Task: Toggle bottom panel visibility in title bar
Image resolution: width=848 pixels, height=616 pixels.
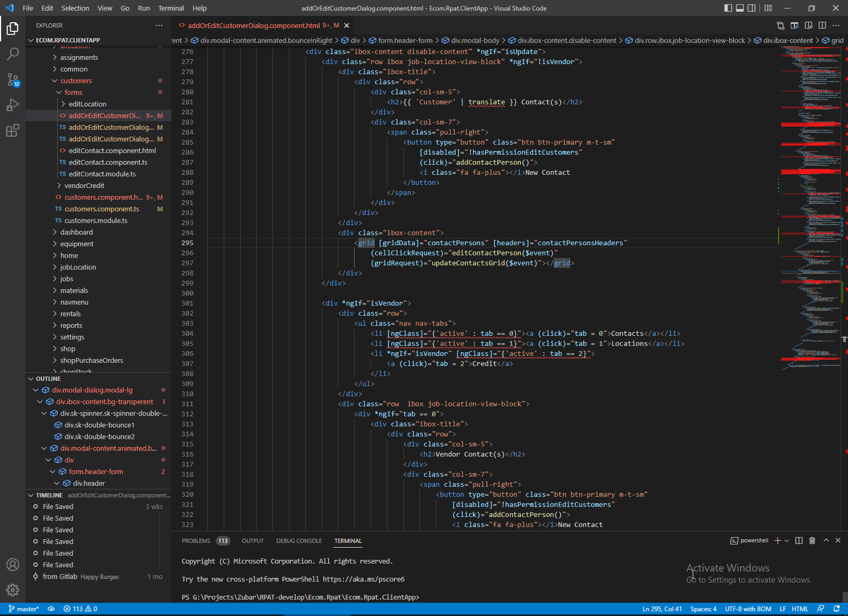Action: click(740, 8)
